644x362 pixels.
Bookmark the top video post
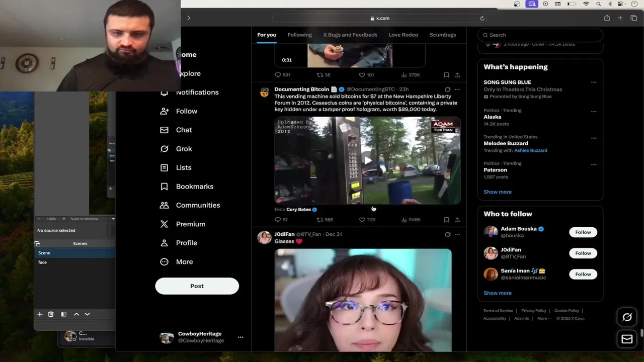tap(446, 75)
